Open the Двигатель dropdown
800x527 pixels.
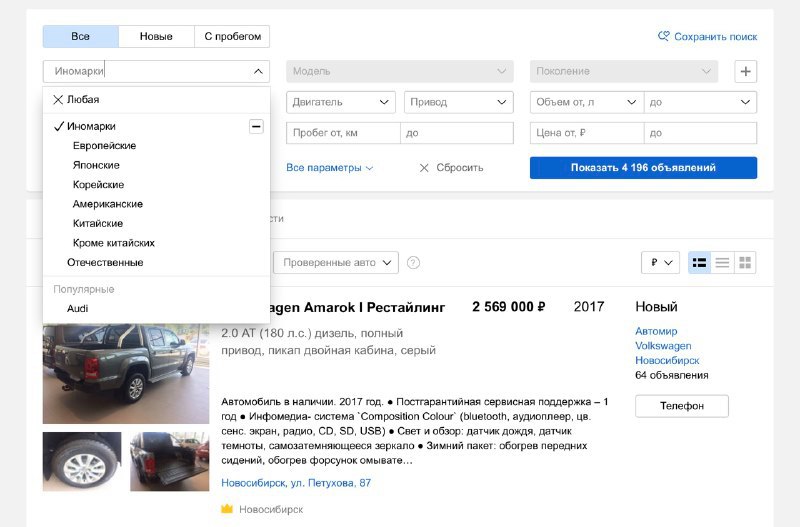[x=341, y=102]
